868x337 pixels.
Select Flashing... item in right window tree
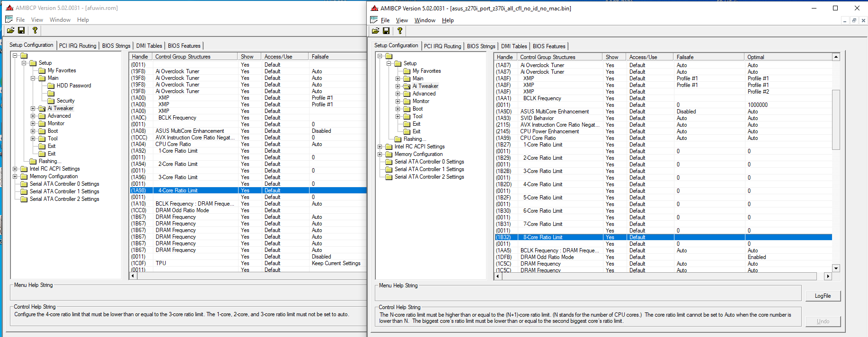[x=415, y=139]
